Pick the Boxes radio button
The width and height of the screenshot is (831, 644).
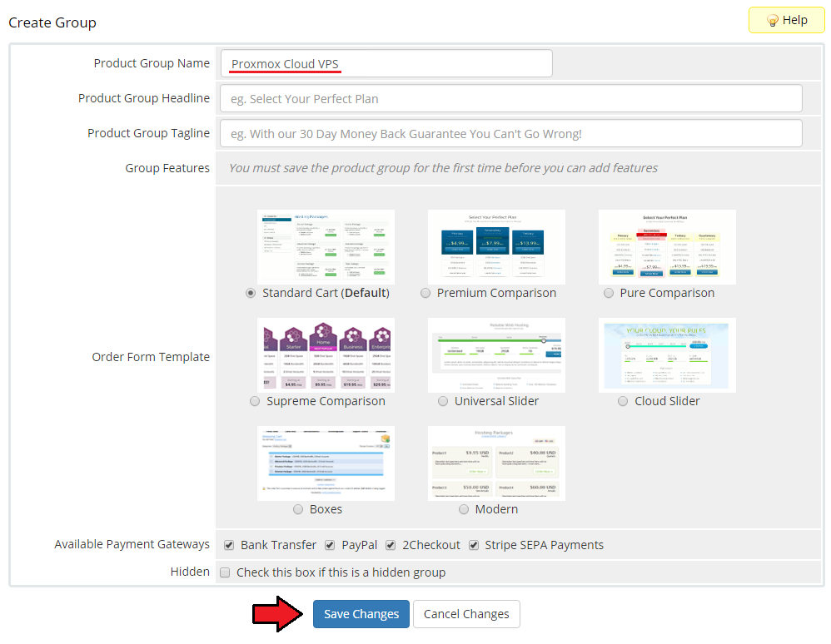coord(298,509)
